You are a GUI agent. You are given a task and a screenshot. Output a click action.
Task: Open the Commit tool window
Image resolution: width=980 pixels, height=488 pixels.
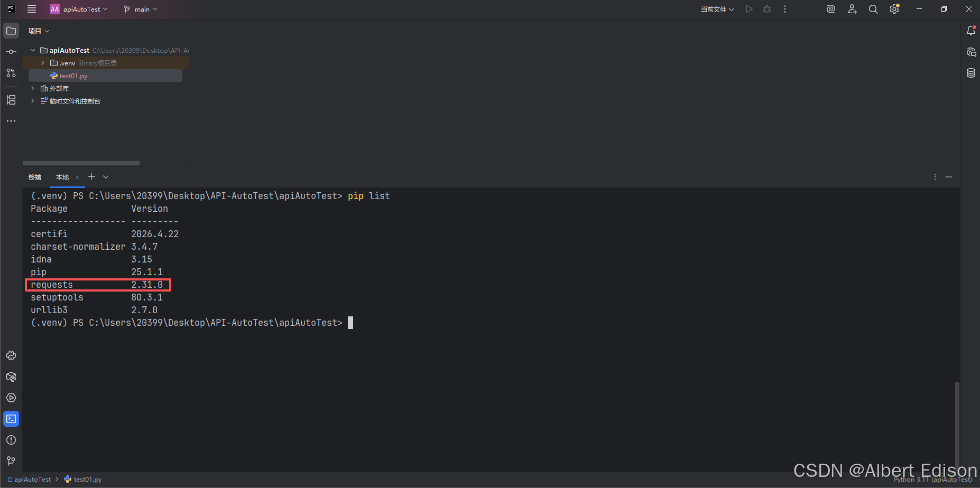pyautogui.click(x=11, y=52)
